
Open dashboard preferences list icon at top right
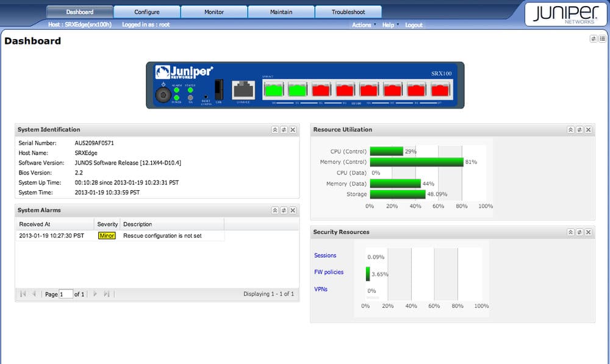[x=602, y=38]
